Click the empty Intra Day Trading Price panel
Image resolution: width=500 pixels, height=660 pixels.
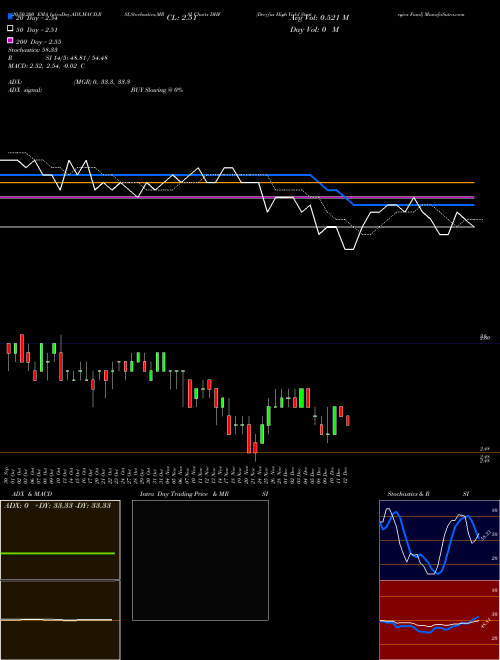[x=200, y=560]
